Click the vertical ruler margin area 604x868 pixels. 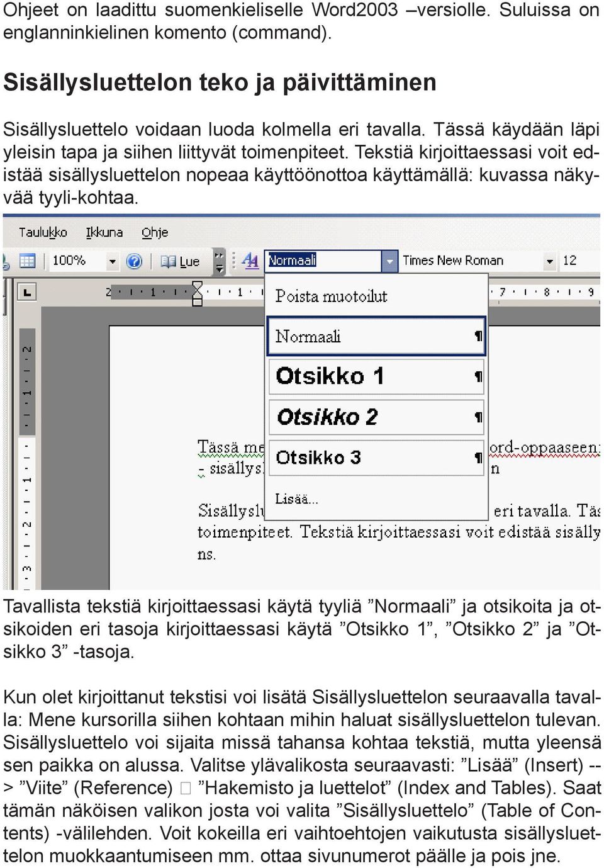pos(27,381)
